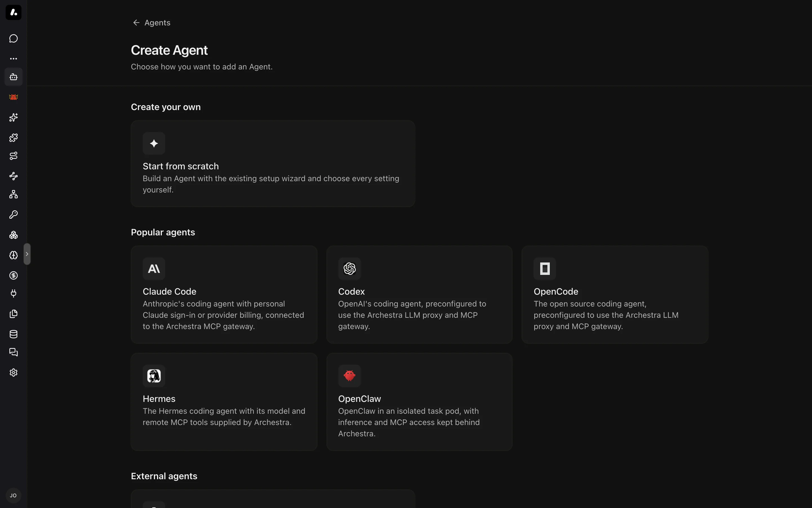Viewport: 812px width, 508px height.
Task: Click 'OpenClaw in an isolated task pod' description
Action: [409, 422]
